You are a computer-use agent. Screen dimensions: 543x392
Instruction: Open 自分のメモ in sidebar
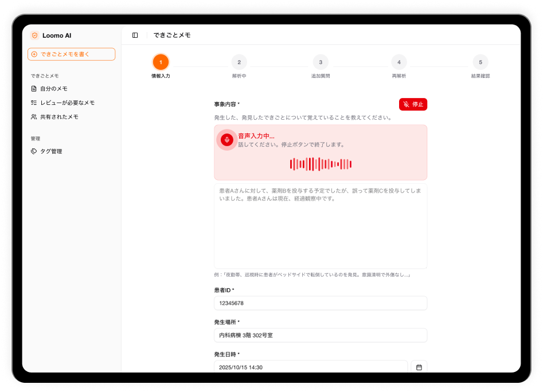(54, 89)
